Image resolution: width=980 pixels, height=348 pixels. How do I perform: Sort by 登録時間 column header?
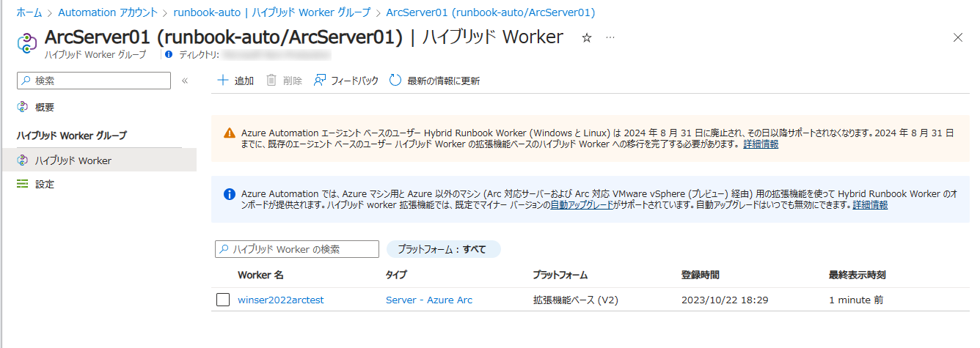click(x=701, y=275)
